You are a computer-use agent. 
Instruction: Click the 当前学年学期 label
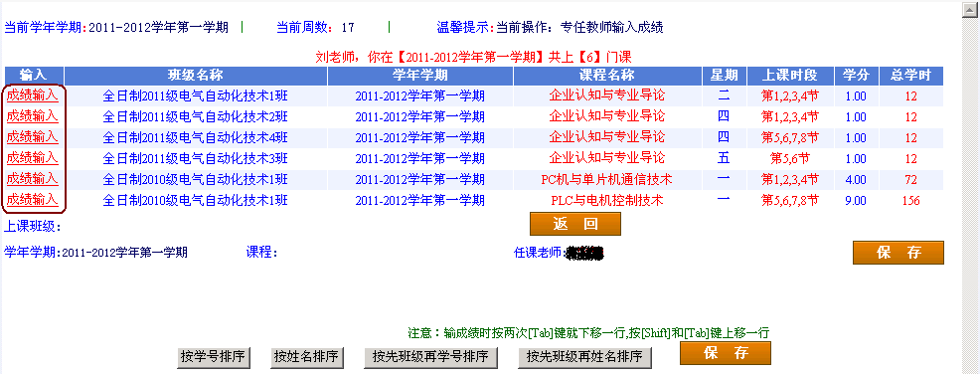[x=45, y=28]
